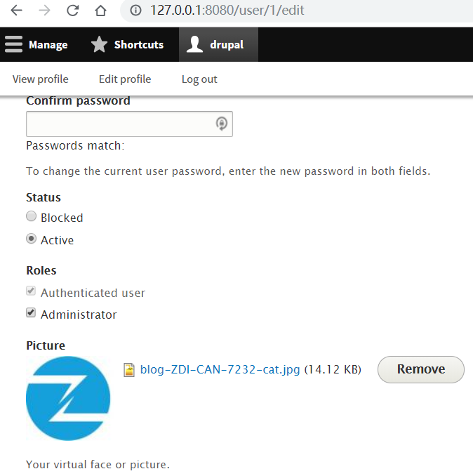Reload the page with refresh icon
The image size is (473, 476).
click(x=73, y=11)
